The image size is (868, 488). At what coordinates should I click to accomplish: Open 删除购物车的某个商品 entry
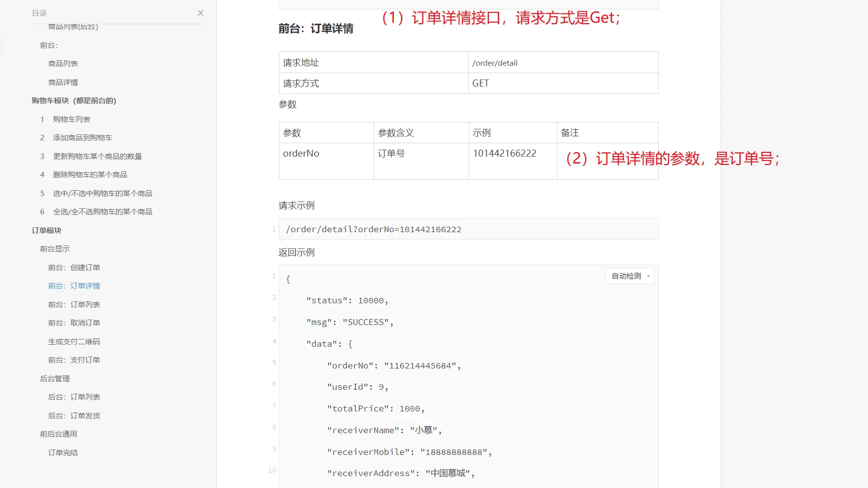click(x=90, y=175)
